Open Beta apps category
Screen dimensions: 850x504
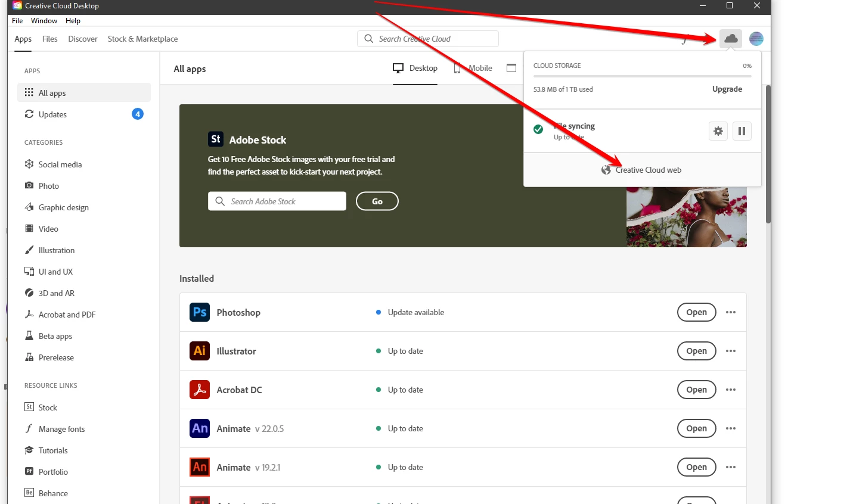[x=84, y=336]
